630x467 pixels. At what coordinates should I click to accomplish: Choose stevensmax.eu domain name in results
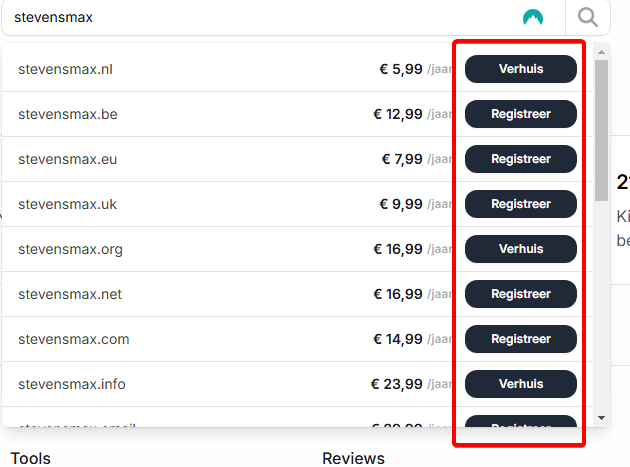[67, 159]
